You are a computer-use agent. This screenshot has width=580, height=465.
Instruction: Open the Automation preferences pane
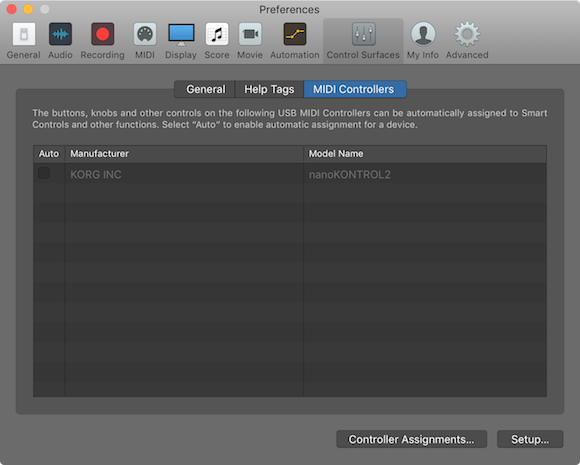coord(295,40)
